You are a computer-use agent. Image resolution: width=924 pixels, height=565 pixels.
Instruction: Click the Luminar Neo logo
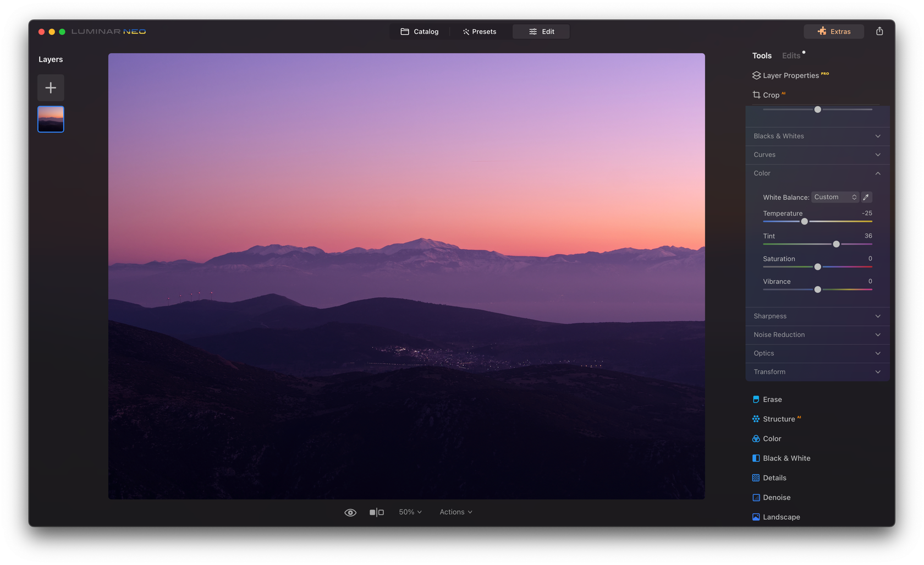tap(109, 31)
